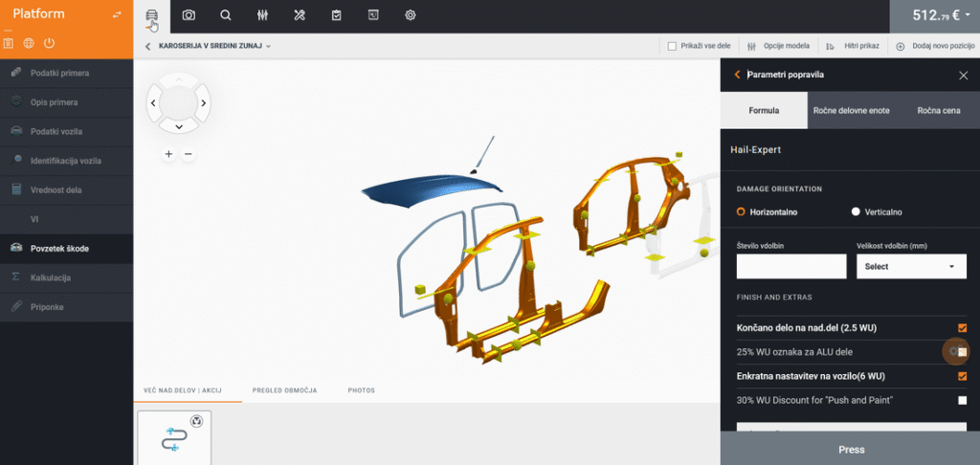This screenshot has width=980, height=465.
Task: Click the search magnifier icon
Action: click(x=225, y=15)
